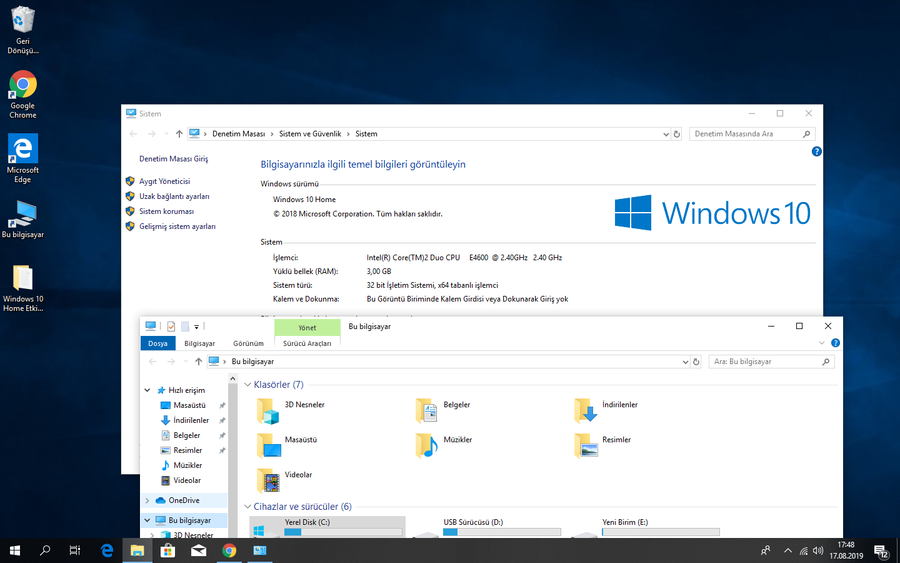Open the 3D Nesneler folder
Viewport: 900px width, 563px height.
tap(268, 410)
